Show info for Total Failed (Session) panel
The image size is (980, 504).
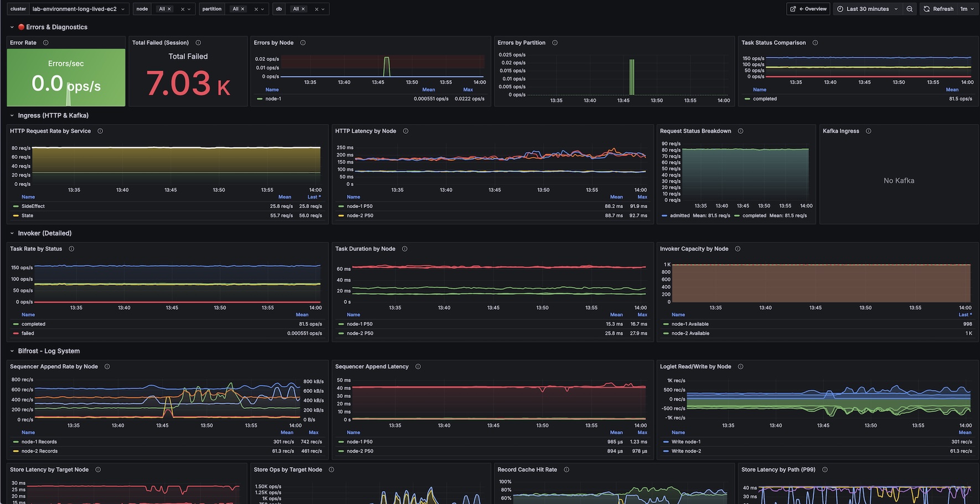pos(198,43)
